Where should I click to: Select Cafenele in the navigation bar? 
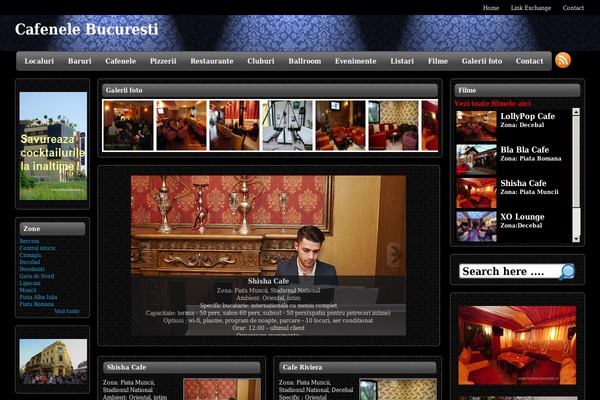coord(121,61)
